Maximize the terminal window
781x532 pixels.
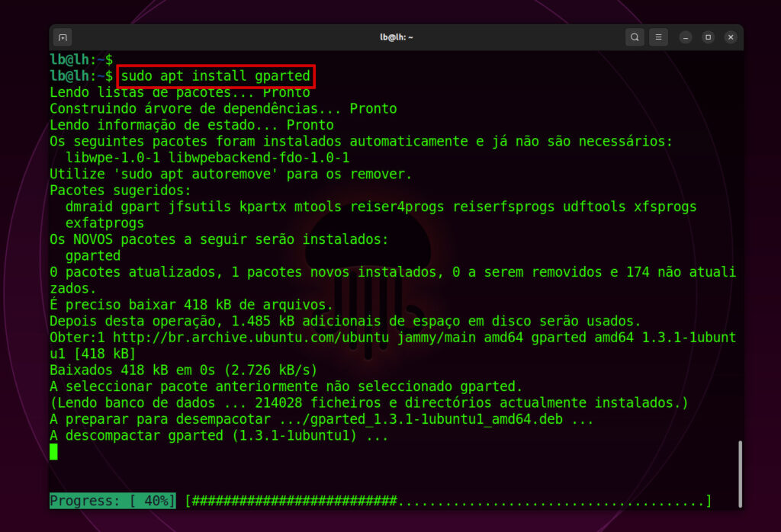[x=709, y=37]
